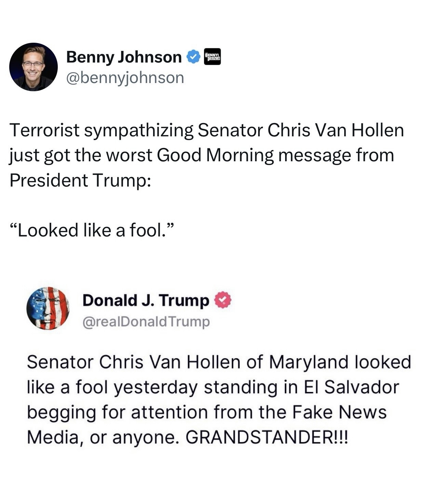441x504 pixels.
Task: Click the Benny Show affiliation badge
Action: 212,57
